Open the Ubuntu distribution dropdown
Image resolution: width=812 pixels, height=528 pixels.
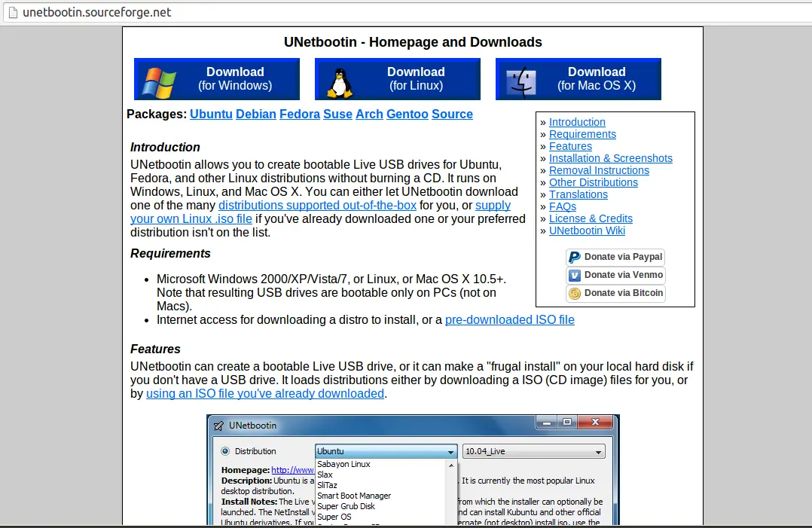[x=386, y=451]
